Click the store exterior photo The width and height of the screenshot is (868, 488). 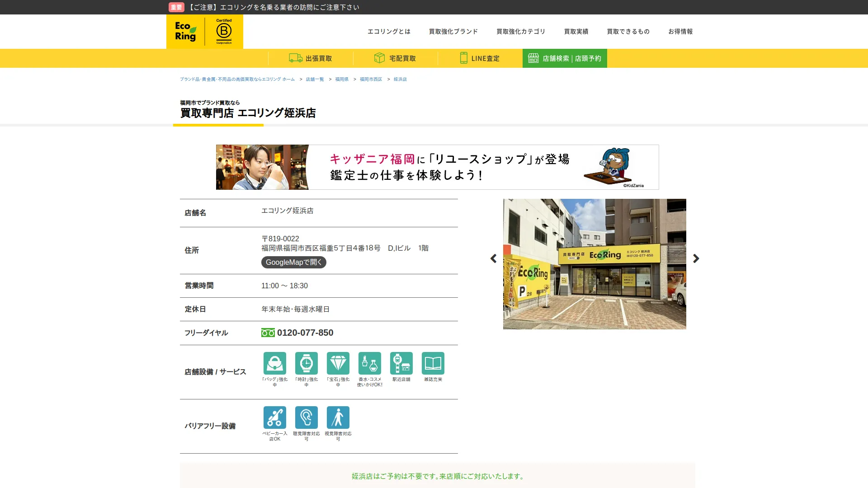594,264
